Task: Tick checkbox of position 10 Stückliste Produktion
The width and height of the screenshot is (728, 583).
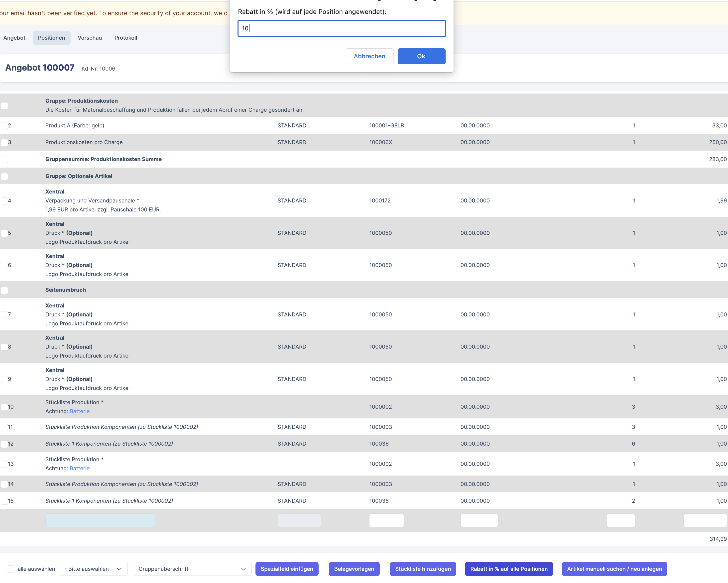Action: pyautogui.click(x=4, y=407)
